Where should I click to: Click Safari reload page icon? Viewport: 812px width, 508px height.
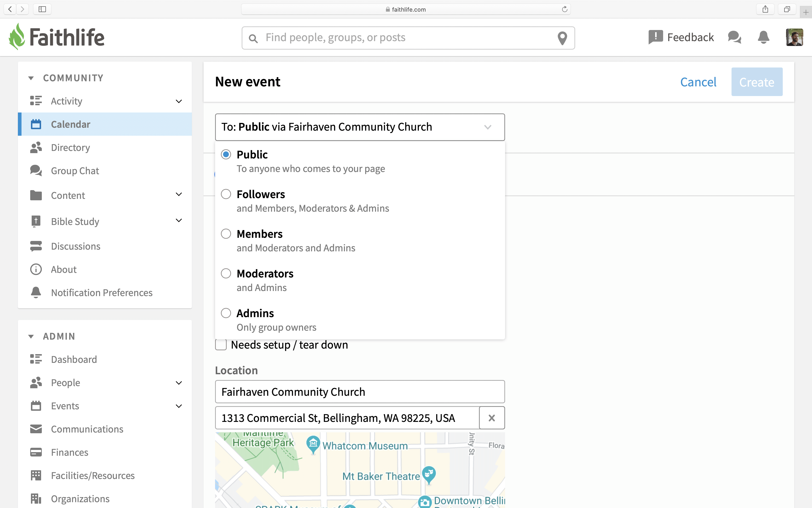[x=565, y=9]
